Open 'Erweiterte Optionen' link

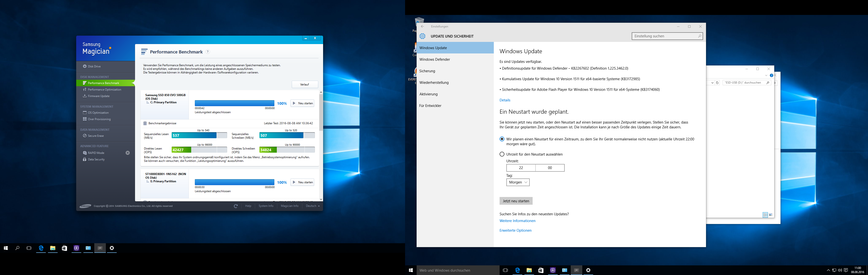(515, 230)
